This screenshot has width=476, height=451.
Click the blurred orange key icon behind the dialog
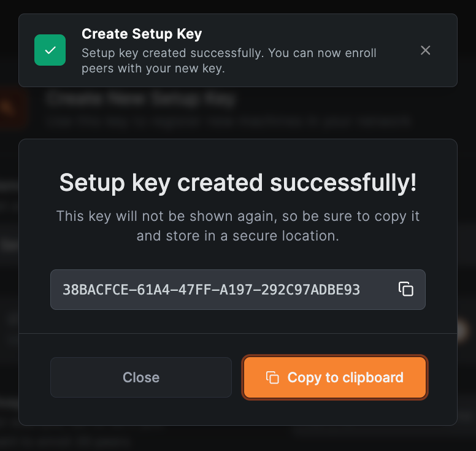[x=9, y=108]
